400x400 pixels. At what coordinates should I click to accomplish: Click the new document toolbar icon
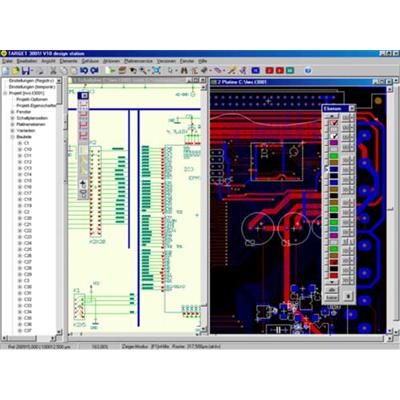tap(6, 71)
